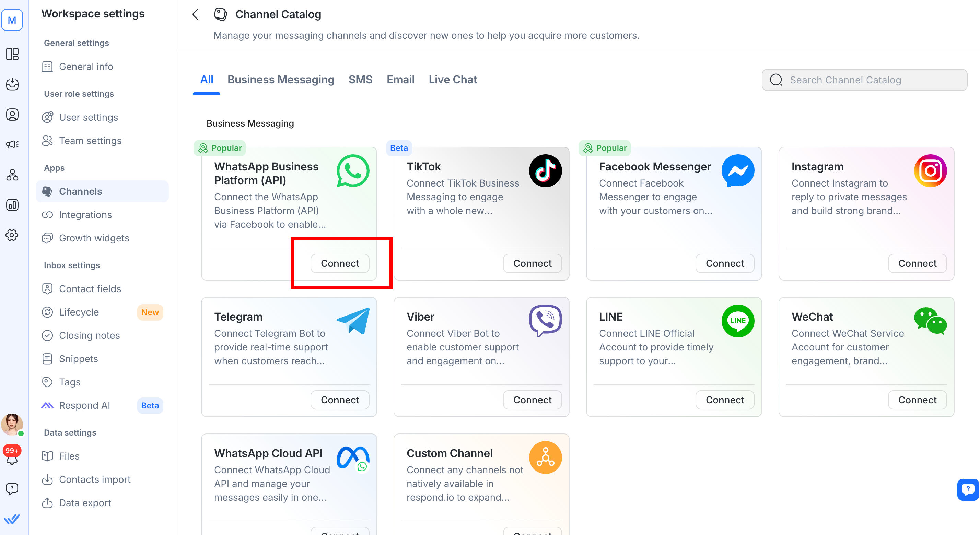This screenshot has height=535, width=980.
Task: Open Respond AI settings item
Action: (84, 405)
